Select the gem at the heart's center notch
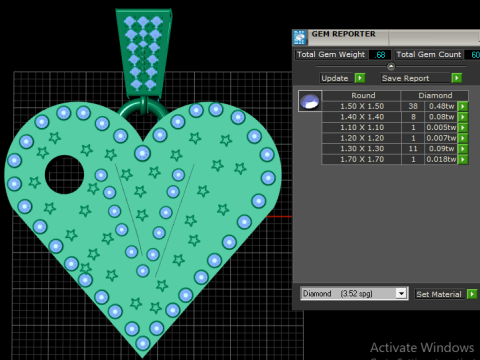The height and width of the screenshot is (360, 480). (x=143, y=154)
